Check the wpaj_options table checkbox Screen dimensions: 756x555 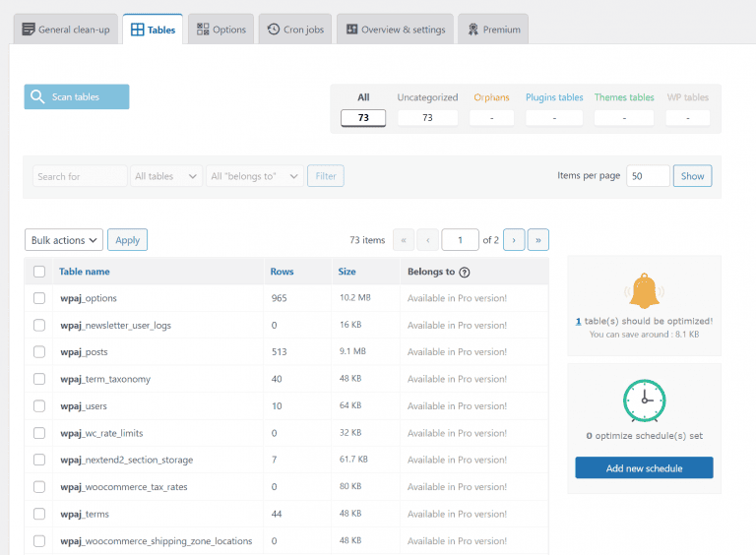tap(39, 298)
